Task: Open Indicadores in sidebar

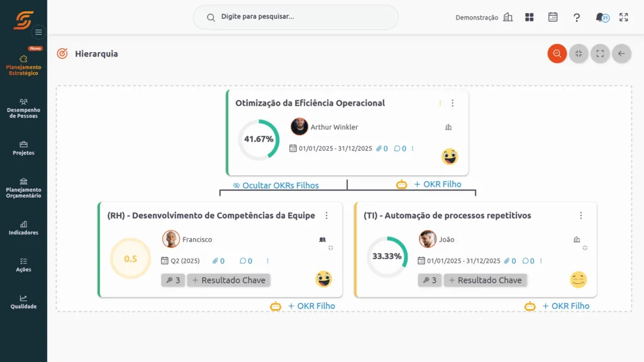Action: click(23, 228)
